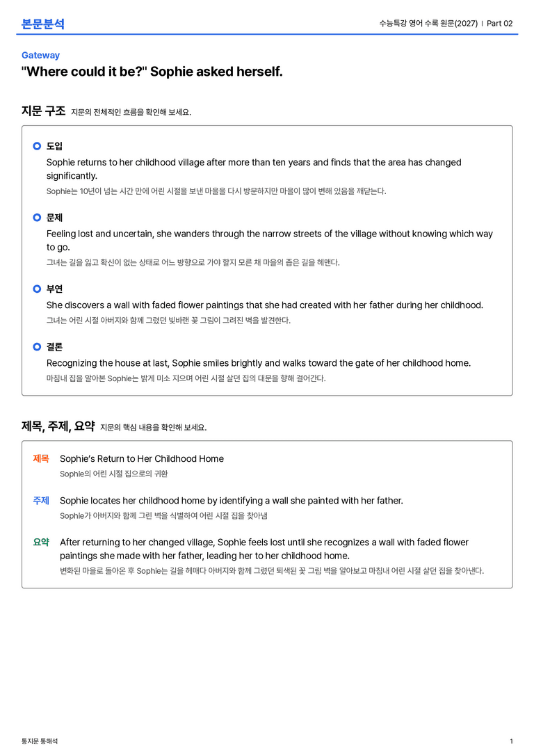Screen dimensions: 534x756
Task: Click the blue circle bullet beside 문제
Action: (37, 217)
